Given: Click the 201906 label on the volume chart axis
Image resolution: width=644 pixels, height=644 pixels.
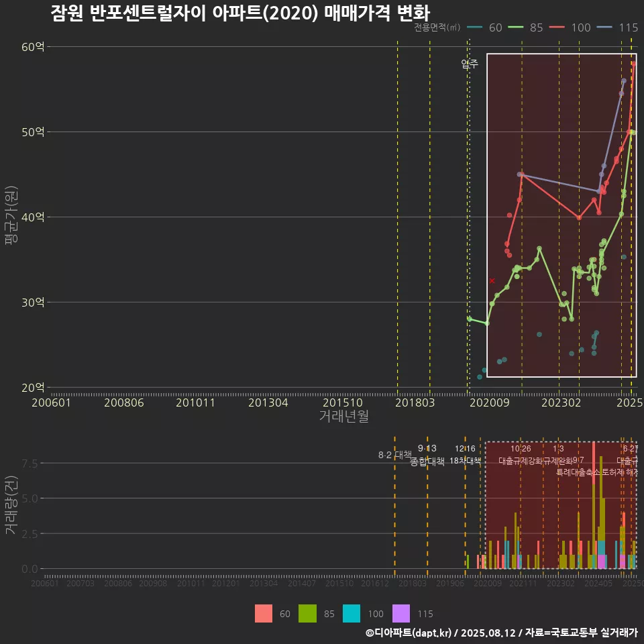Looking at the screenshot, I should tap(449, 583).
